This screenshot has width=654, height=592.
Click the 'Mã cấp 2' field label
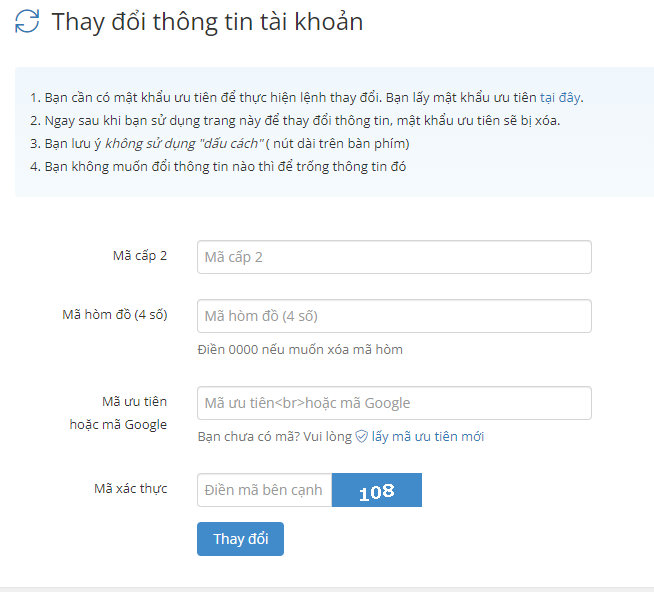coord(139,256)
